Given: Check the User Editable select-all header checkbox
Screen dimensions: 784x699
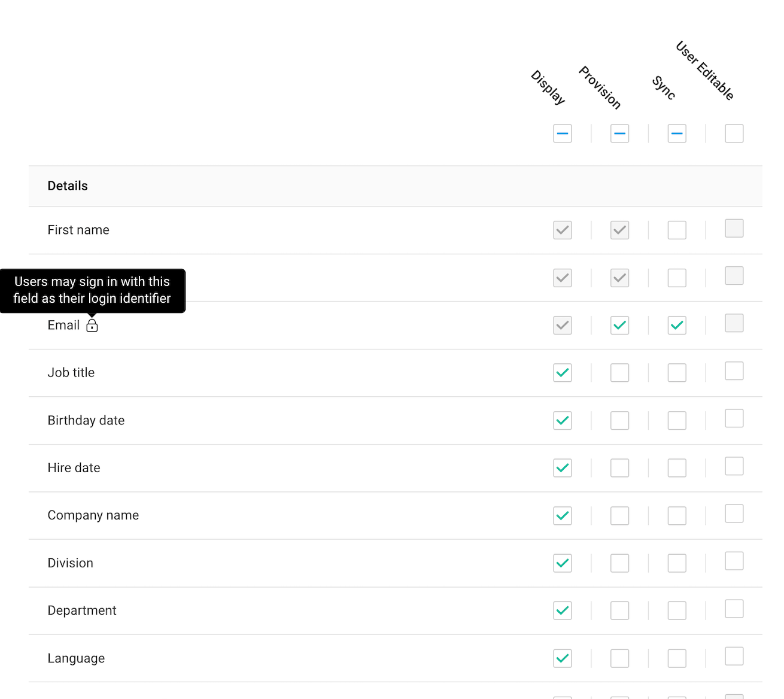Looking at the screenshot, I should (x=734, y=133).
